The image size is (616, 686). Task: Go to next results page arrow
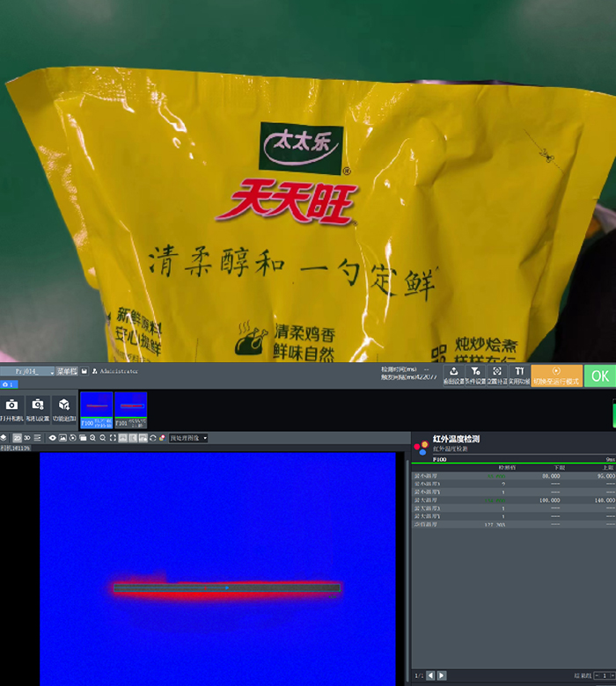(442, 675)
